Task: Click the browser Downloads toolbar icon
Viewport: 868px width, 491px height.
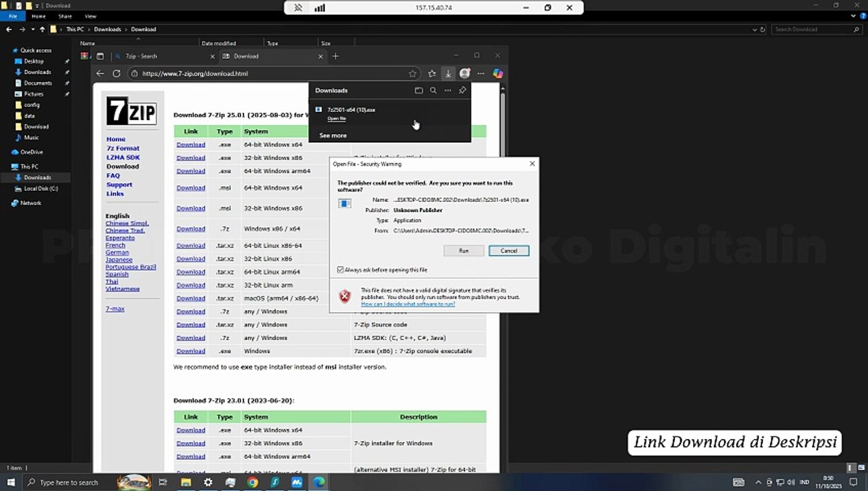Action: click(448, 74)
